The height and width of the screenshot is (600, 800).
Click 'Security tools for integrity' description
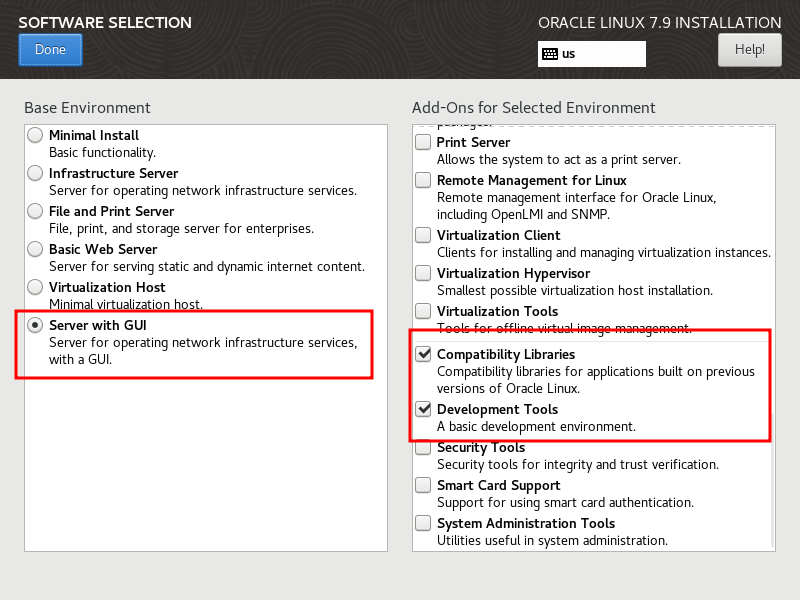(578, 465)
